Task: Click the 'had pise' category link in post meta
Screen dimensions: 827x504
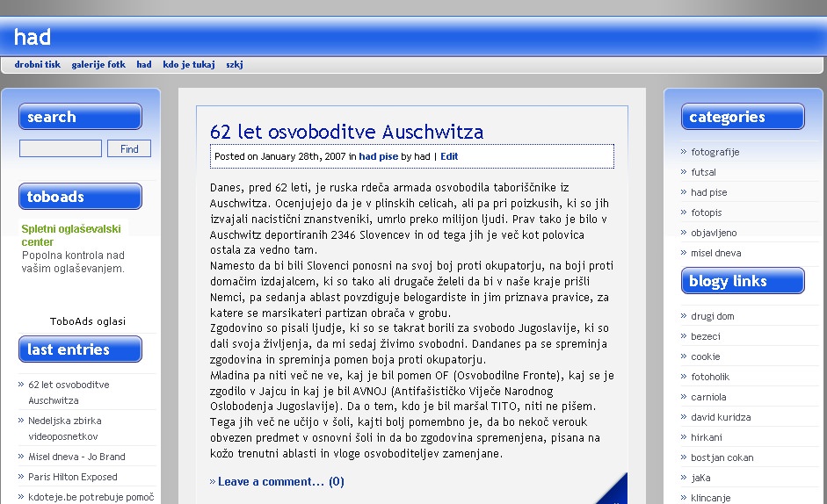Action: point(378,156)
